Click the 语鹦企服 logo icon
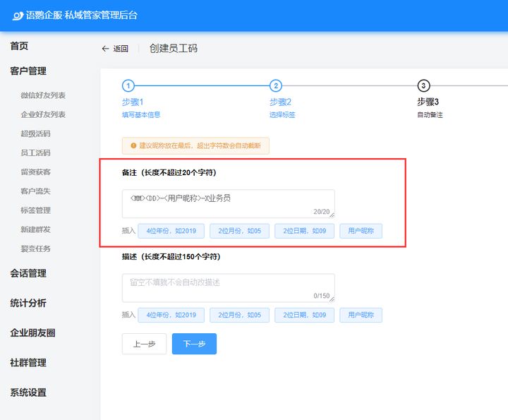The image size is (508, 420). (17, 15)
